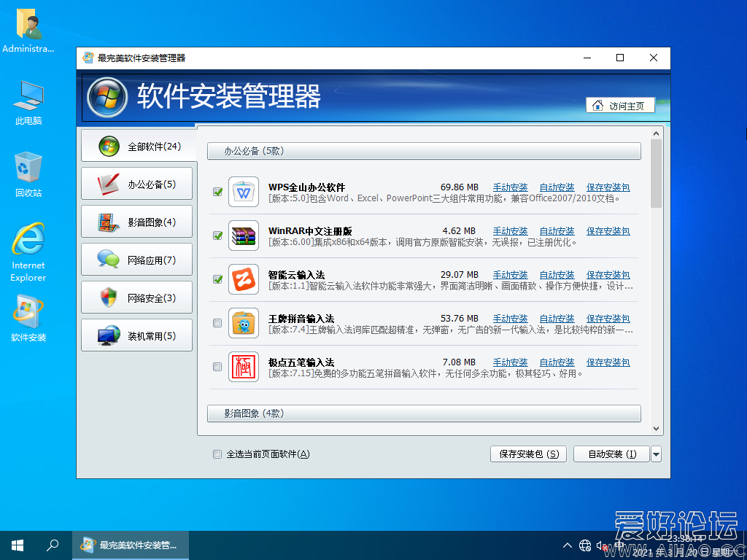Screen dimensions: 747x560
Task: Show hidden tray icons chevron
Action: tap(568, 545)
